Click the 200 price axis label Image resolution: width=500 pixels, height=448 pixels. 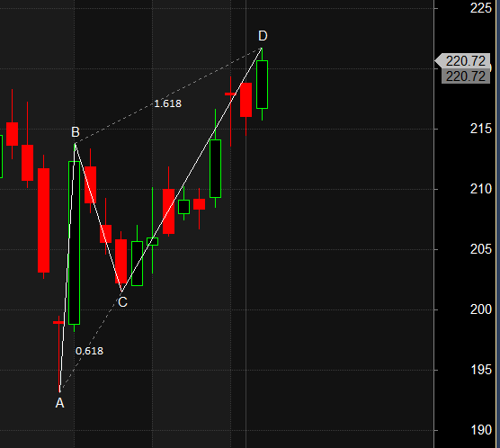tap(480, 309)
